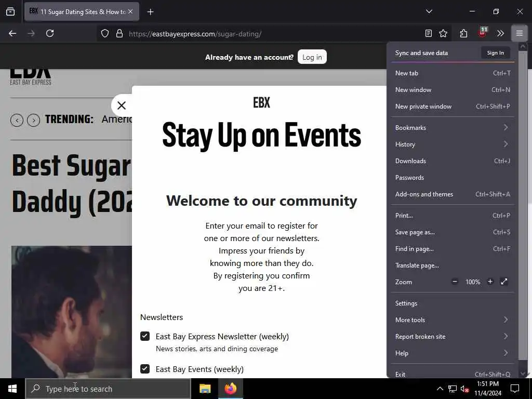Show previous trending story arrow
Screen dimensions: 532x399
point(17,120)
